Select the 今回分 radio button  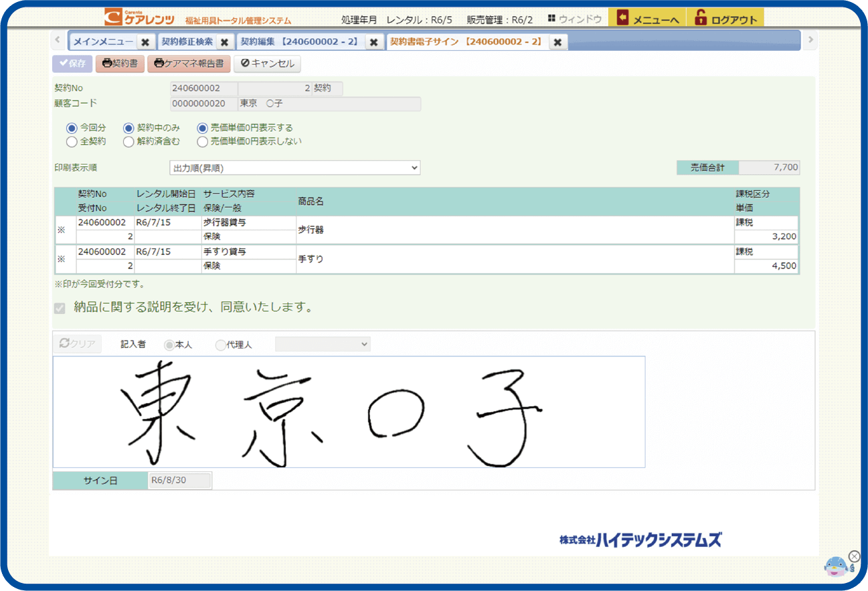coord(72,128)
